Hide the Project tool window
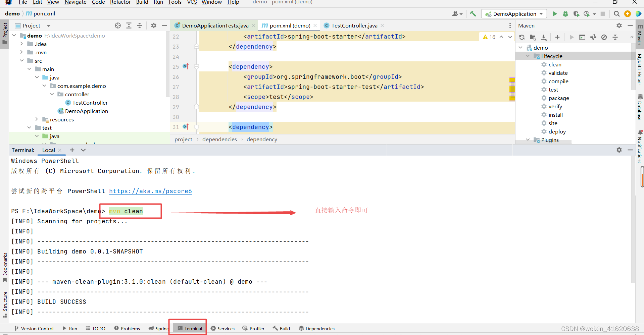The width and height of the screenshot is (644, 335). 164,25
